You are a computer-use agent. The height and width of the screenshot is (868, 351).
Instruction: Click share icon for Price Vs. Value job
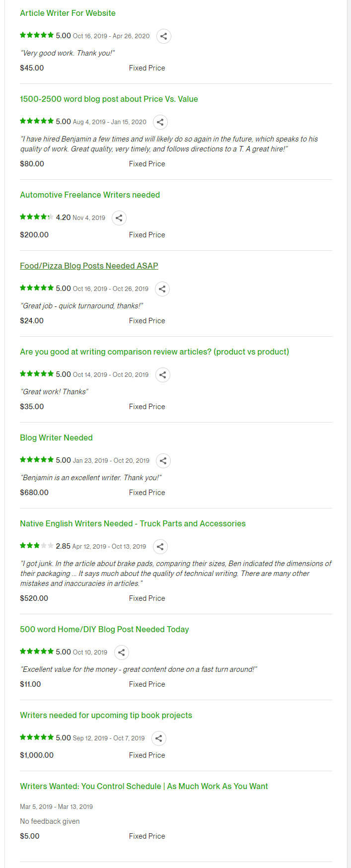(160, 122)
